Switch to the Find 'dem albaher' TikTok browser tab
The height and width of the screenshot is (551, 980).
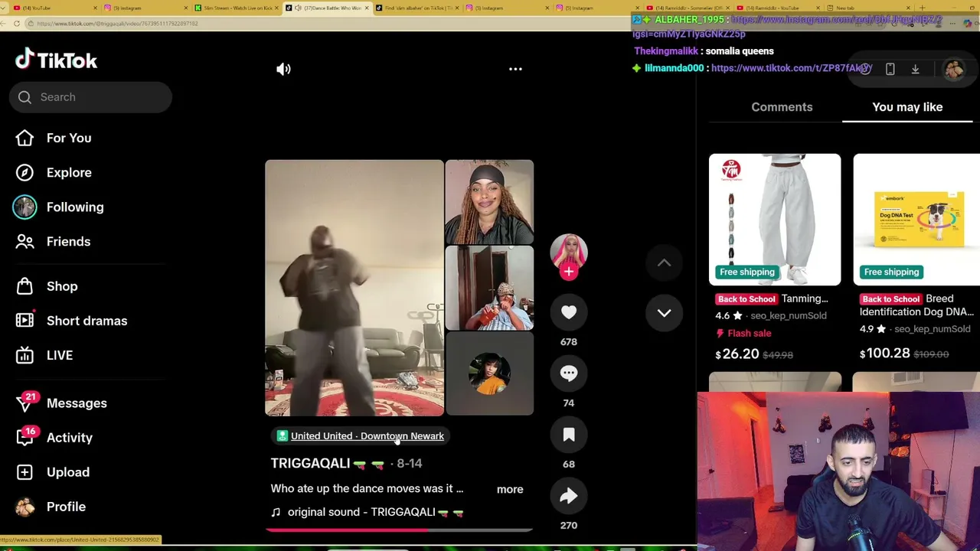pos(417,8)
